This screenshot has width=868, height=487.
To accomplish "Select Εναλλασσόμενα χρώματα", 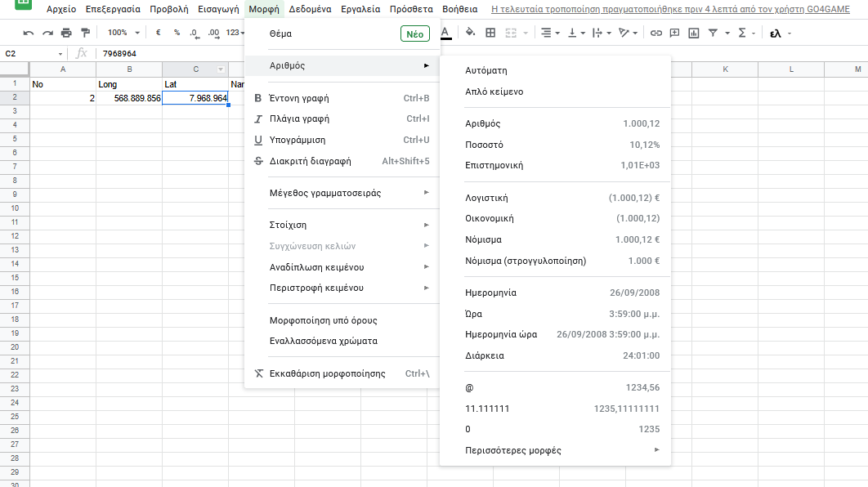I will (342, 341).
